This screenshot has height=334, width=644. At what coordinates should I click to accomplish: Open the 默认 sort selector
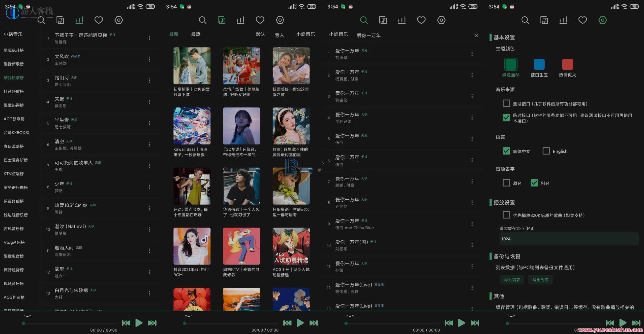[260, 34]
